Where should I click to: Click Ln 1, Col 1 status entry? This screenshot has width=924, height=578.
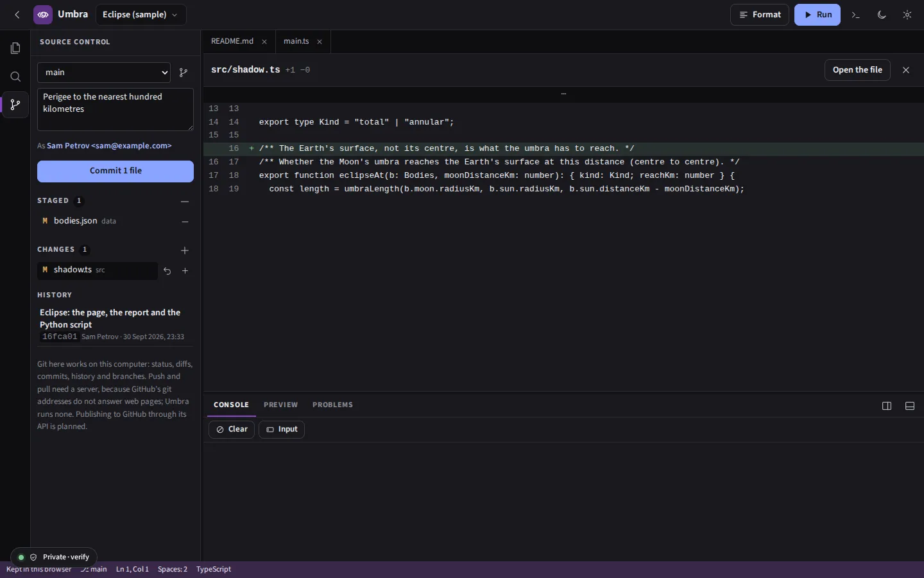pyautogui.click(x=132, y=570)
